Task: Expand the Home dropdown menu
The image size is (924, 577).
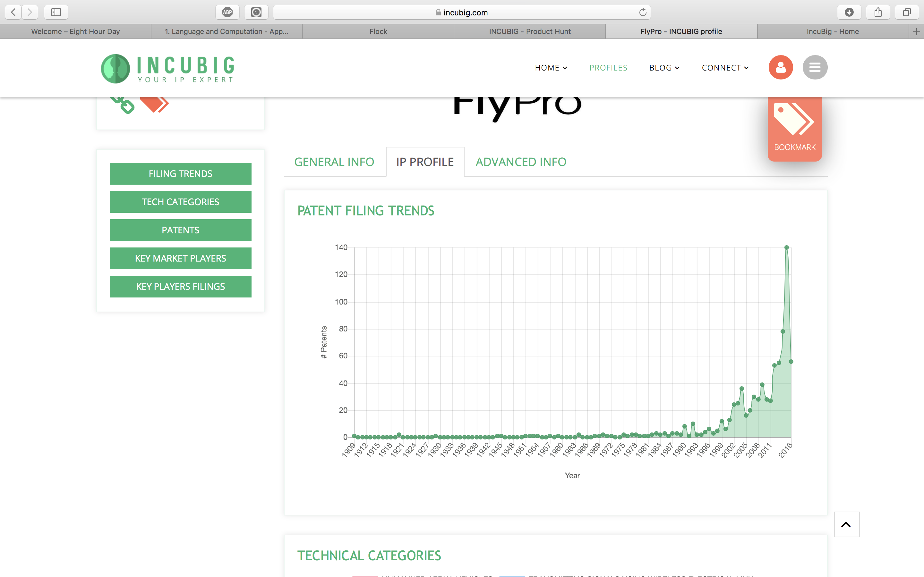Action: pos(551,68)
